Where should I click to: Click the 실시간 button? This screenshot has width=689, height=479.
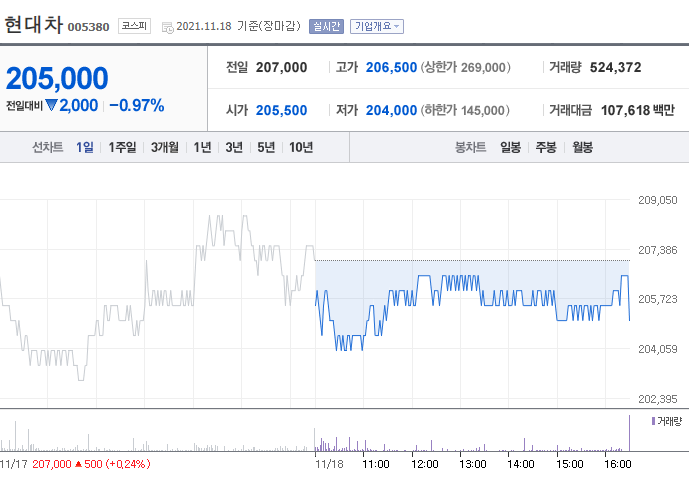[326, 26]
